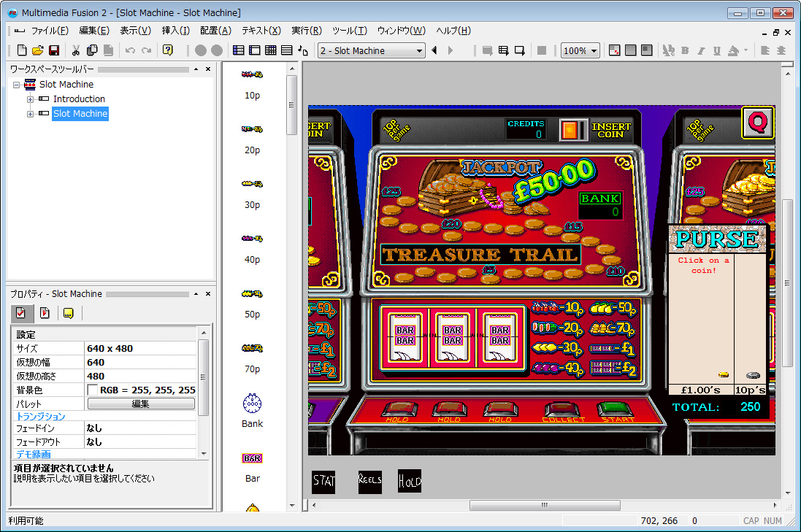
Task: Select the highlighted Slot Machine frame
Action: tap(80, 113)
